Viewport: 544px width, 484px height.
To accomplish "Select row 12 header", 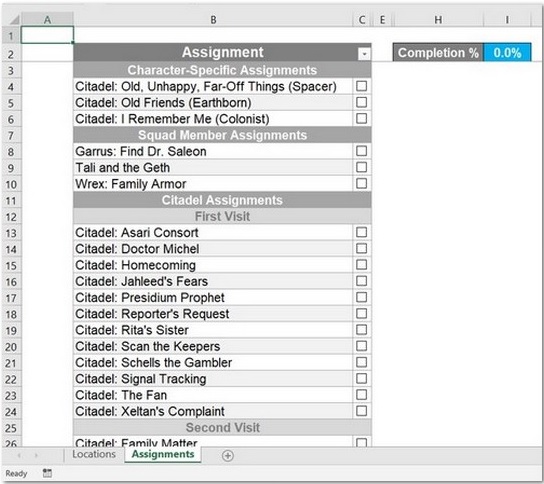I will (11, 217).
